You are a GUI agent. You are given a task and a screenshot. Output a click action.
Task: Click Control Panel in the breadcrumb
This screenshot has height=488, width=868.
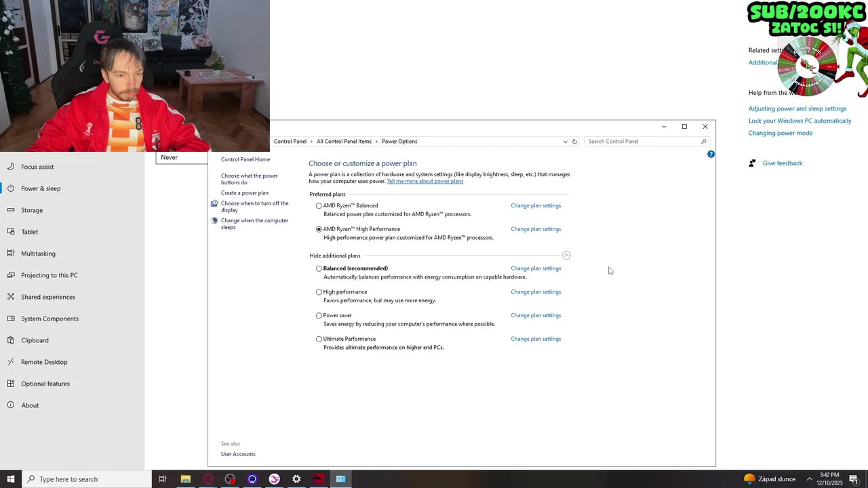pos(290,142)
